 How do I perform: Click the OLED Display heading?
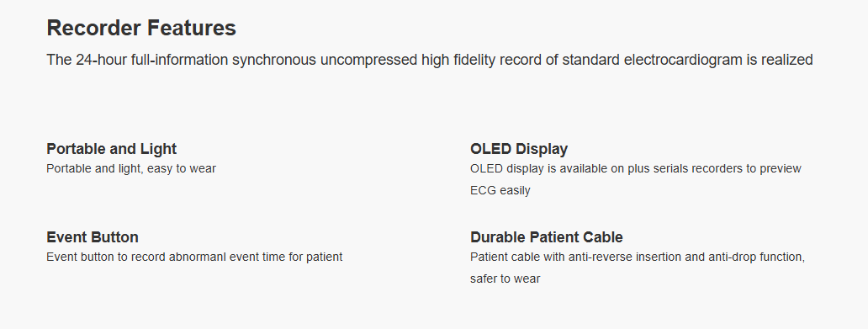[x=519, y=149]
